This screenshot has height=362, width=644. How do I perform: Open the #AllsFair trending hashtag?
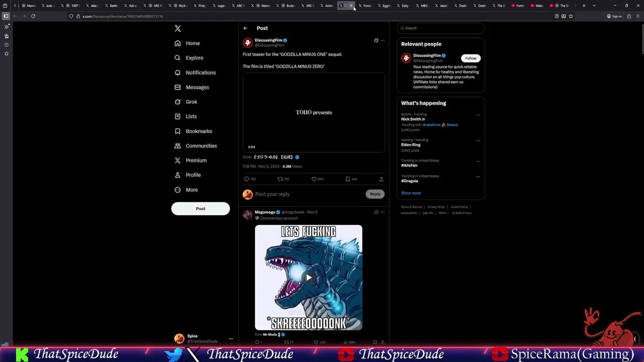coord(409,165)
